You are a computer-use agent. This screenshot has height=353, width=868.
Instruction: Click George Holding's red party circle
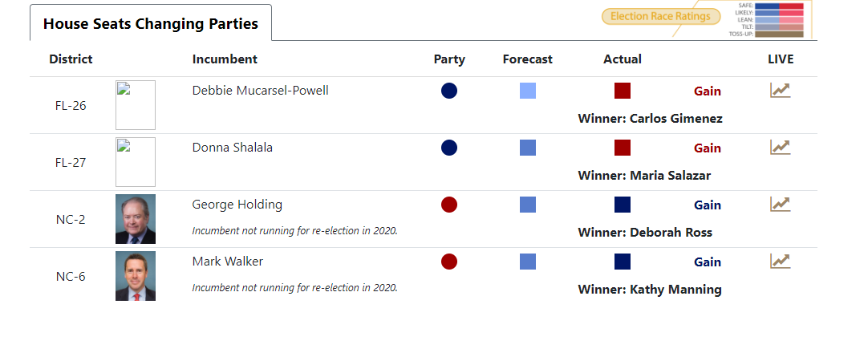pos(449,205)
